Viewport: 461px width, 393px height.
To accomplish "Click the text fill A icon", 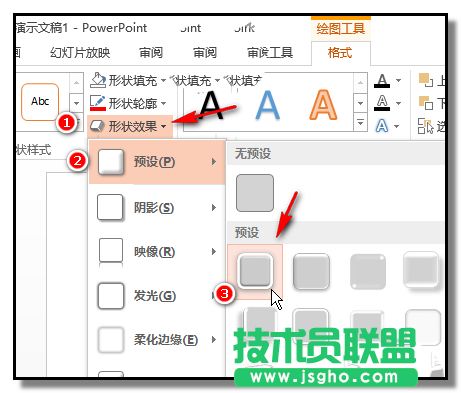I will (x=382, y=80).
